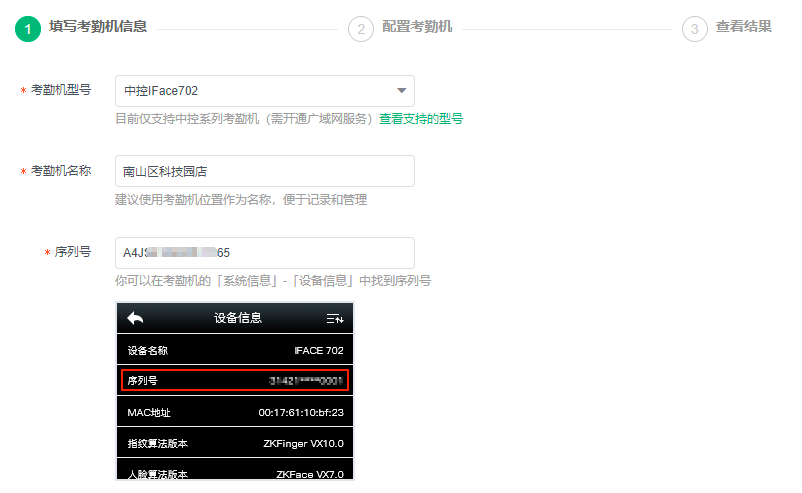Click the 考勤机型号 field label
This screenshot has width=802, height=493.
click(61, 90)
